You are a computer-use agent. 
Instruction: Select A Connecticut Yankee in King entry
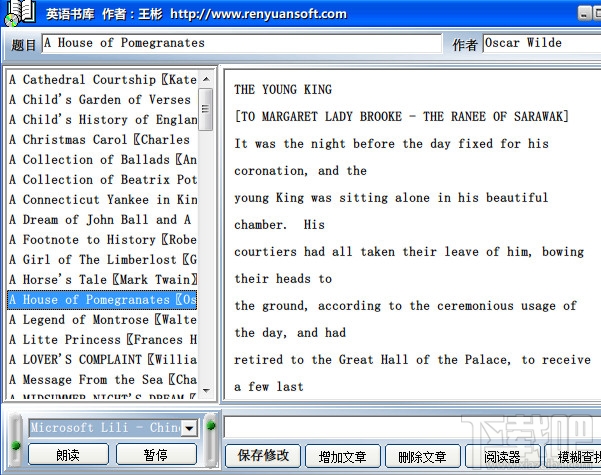coord(103,199)
